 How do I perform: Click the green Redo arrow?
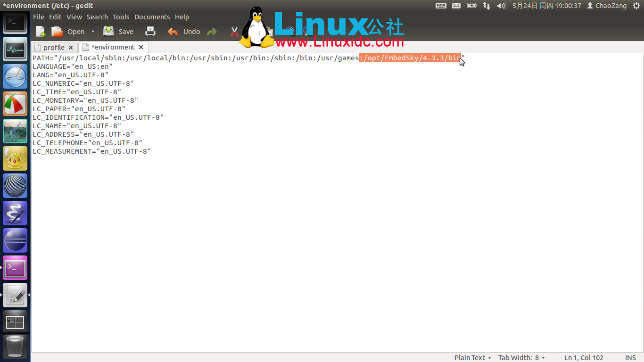coord(212,32)
